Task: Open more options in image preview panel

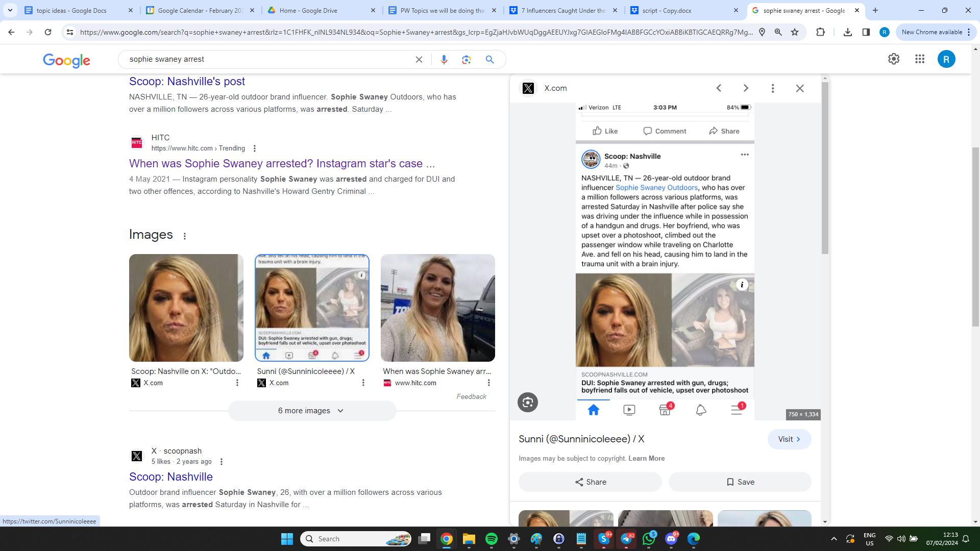Action: coord(773,88)
